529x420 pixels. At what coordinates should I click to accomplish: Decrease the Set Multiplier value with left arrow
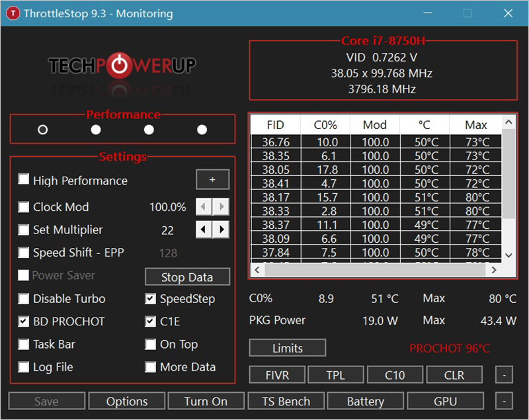pos(204,230)
